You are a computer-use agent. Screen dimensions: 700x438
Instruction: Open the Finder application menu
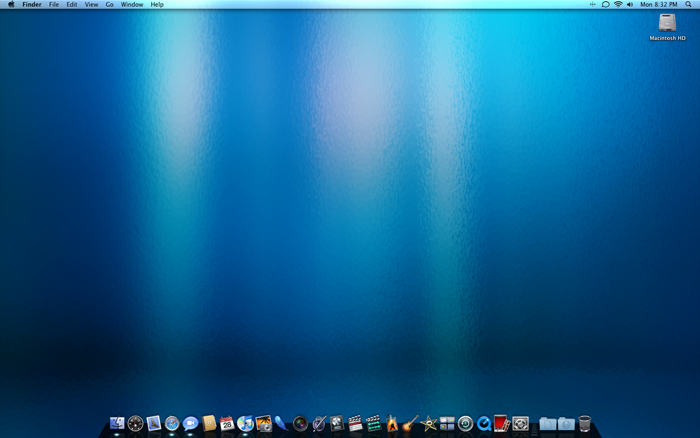(x=32, y=4)
